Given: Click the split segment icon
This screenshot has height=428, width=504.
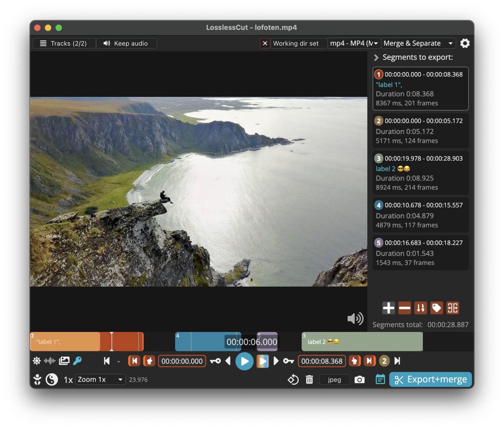Looking at the screenshot, I should (452, 308).
